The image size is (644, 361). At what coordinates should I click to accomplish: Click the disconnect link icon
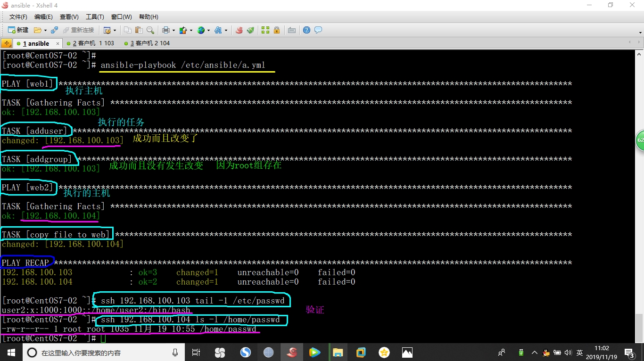[x=55, y=30]
